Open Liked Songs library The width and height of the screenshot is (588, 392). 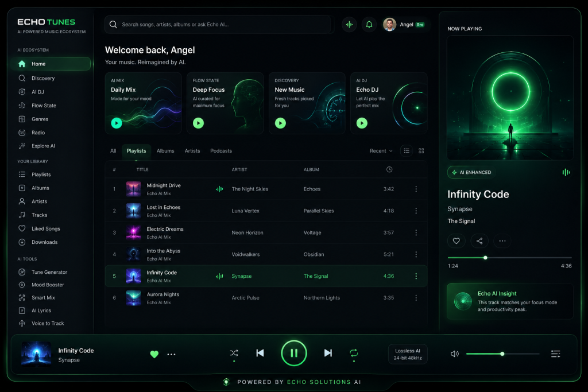pyautogui.click(x=40, y=228)
